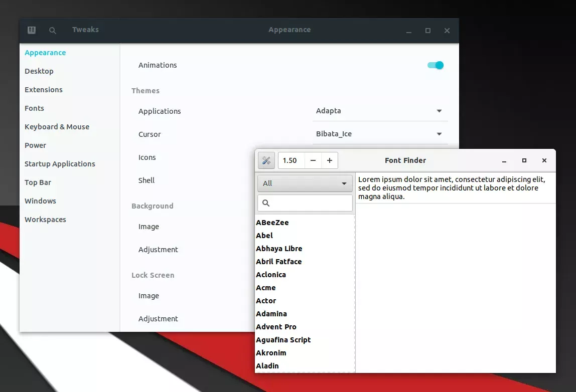The width and height of the screenshot is (576, 392).
Task: Click the Lock Screen Adjustment row label
Action: [158, 319]
